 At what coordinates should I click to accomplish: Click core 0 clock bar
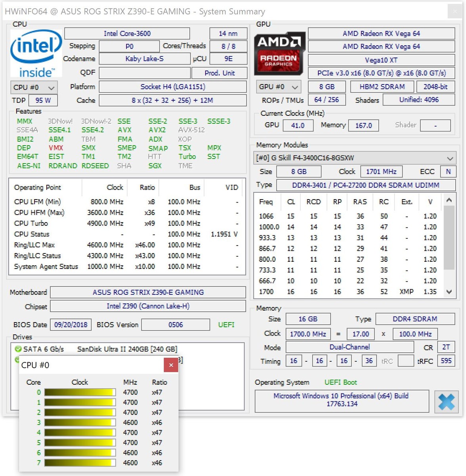tap(80, 392)
